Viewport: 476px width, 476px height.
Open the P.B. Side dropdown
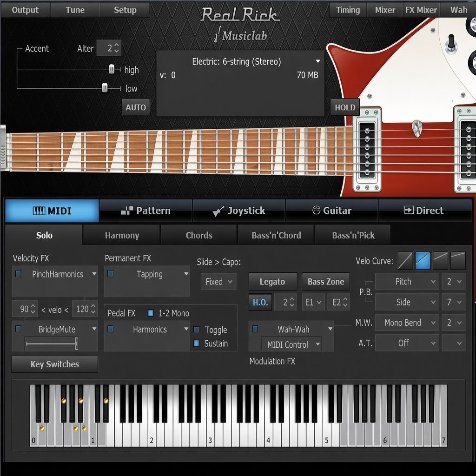[x=407, y=302]
